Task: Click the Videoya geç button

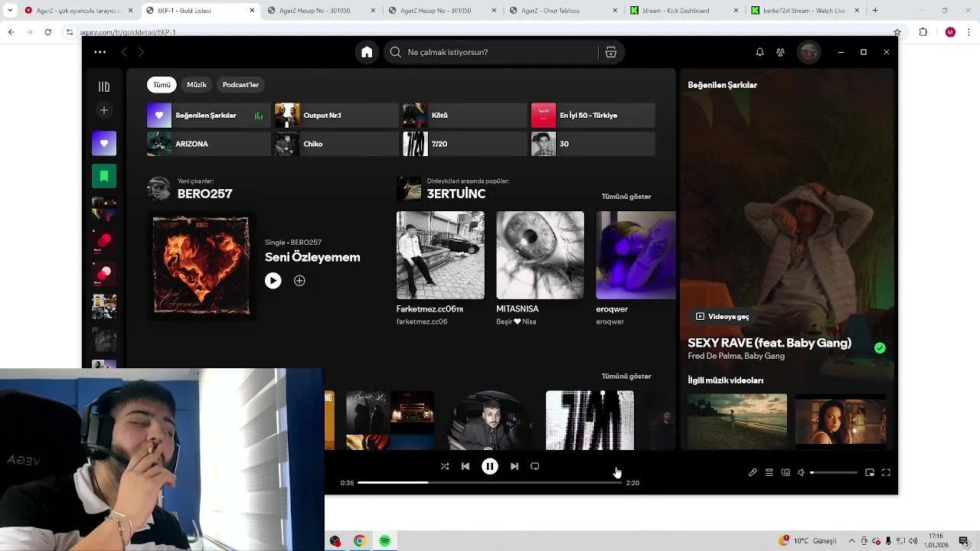Action: [x=722, y=316]
